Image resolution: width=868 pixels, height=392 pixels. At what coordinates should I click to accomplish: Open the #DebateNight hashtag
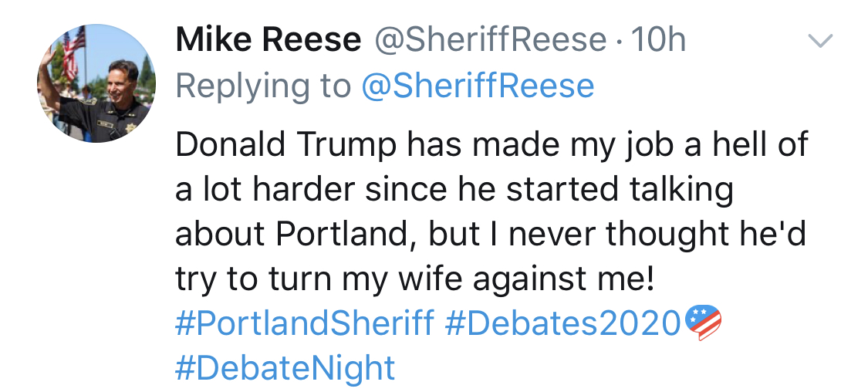point(285,367)
